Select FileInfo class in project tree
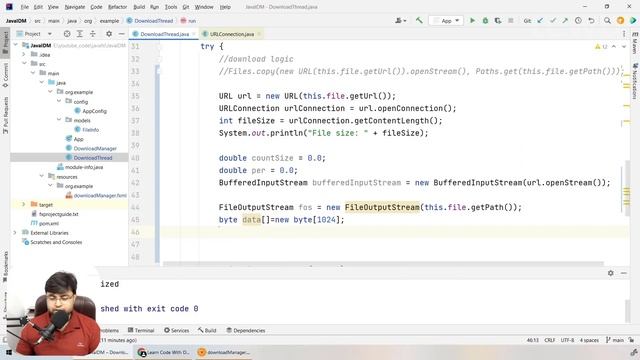The image size is (640, 360). pyautogui.click(x=90, y=129)
